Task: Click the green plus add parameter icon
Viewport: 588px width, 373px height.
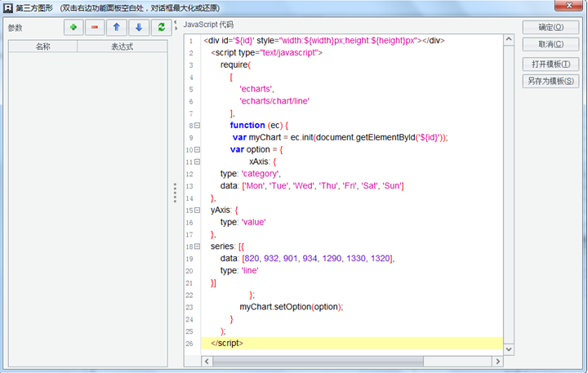Action: pyautogui.click(x=74, y=28)
